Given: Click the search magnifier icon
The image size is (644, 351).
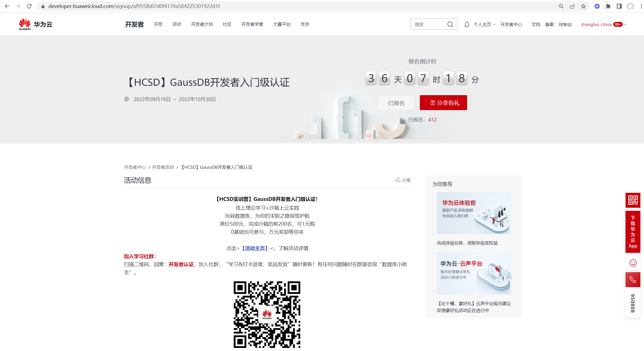Looking at the screenshot, I should click(450, 24).
